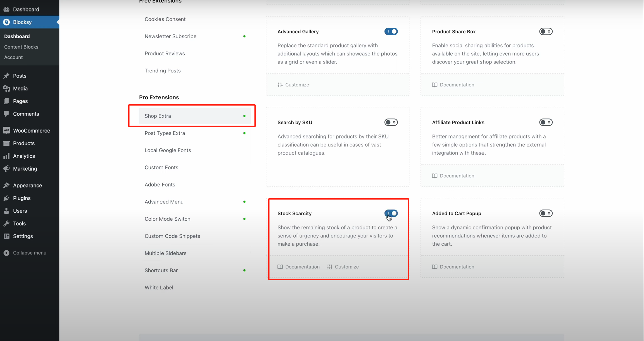Enable the Product Share Box toggle

pyautogui.click(x=546, y=31)
